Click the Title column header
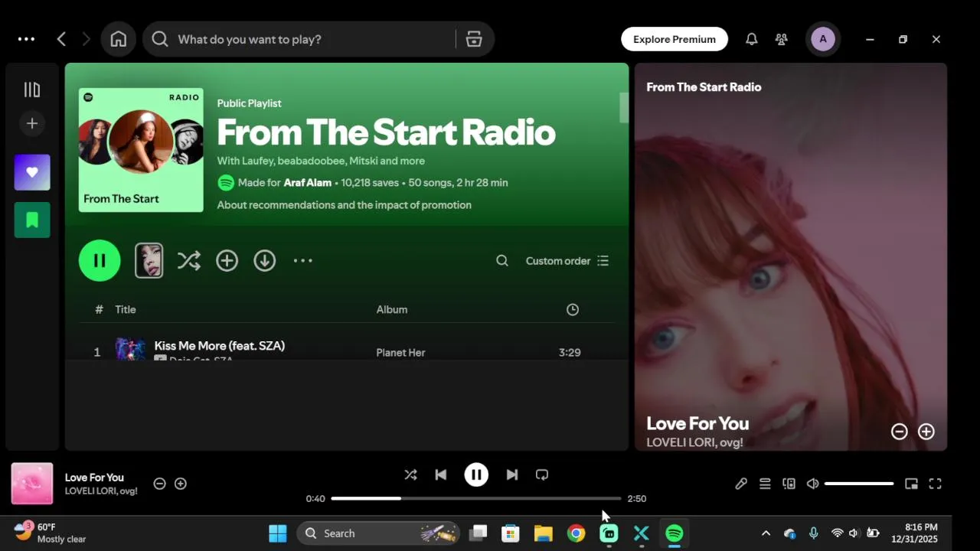980x551 pixels. [126, 309]
